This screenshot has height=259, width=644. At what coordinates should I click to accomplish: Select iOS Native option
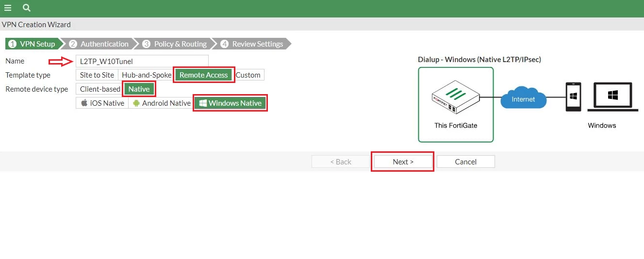coord(102,103)
